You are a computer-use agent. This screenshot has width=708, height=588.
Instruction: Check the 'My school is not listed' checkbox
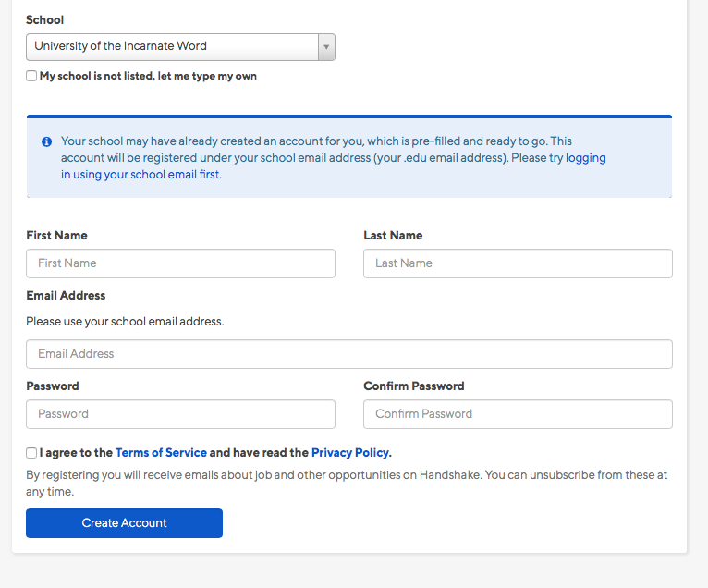point(31,76)
